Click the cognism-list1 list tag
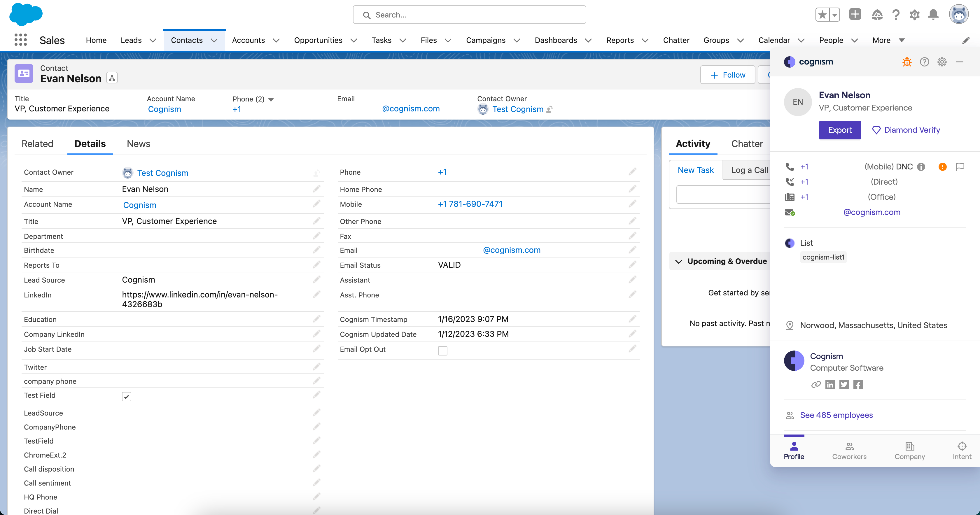This screenshot has height=515, width=980. coord(823,257)
